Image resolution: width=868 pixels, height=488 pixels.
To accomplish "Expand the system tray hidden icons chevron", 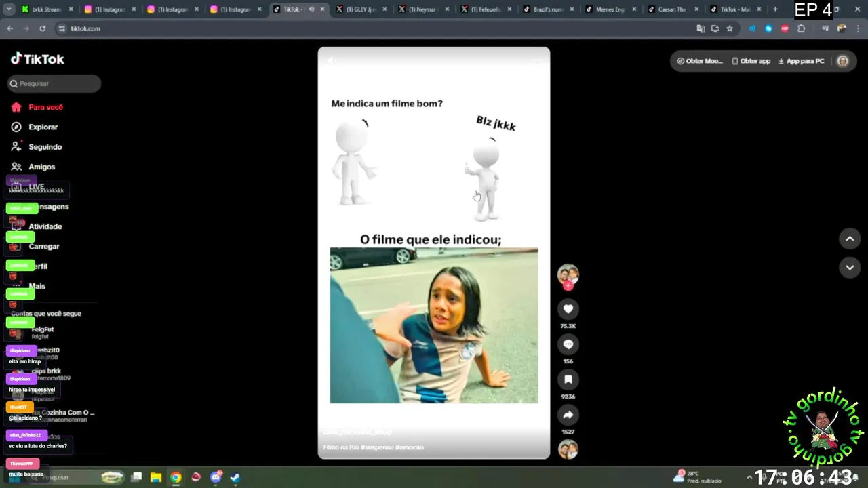I will click(749, 477).
